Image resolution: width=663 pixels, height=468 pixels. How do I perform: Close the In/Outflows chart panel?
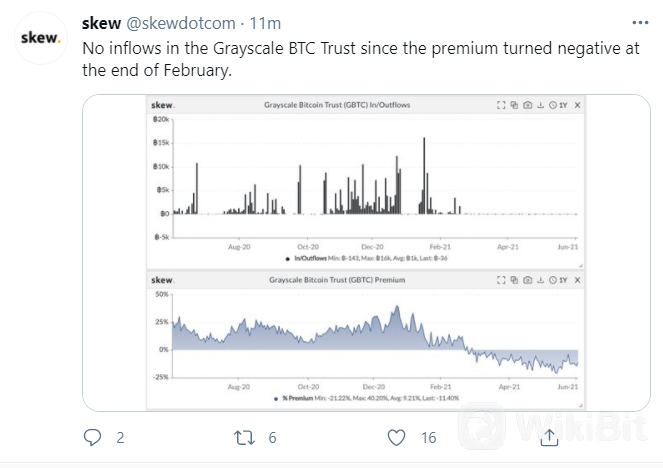click(578, 105)
